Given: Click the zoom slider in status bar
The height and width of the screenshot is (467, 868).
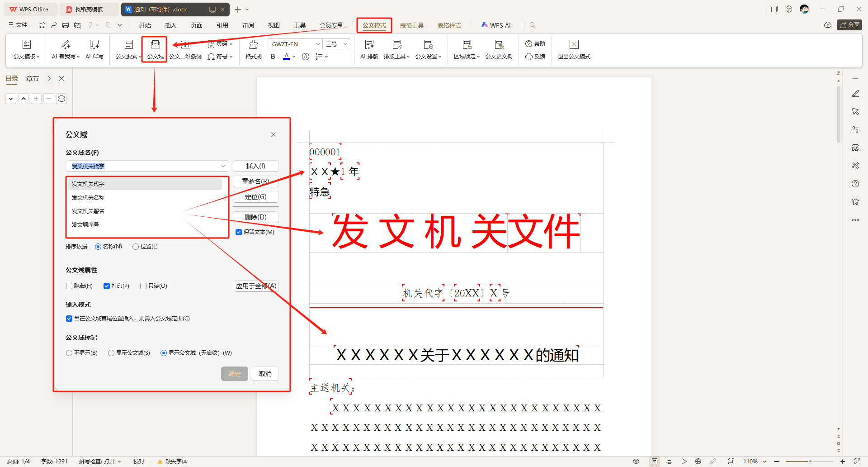Looking at the screenshot, I should click(x=810, y=462).
